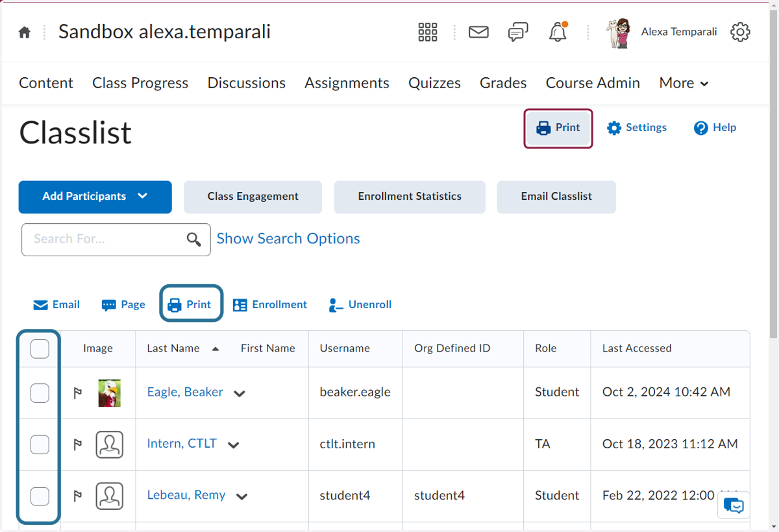Open the context menu chevron for Intern, CTLT
This screenshot has width=779, height=532.
pyautogui.click(x=233, y=445)
